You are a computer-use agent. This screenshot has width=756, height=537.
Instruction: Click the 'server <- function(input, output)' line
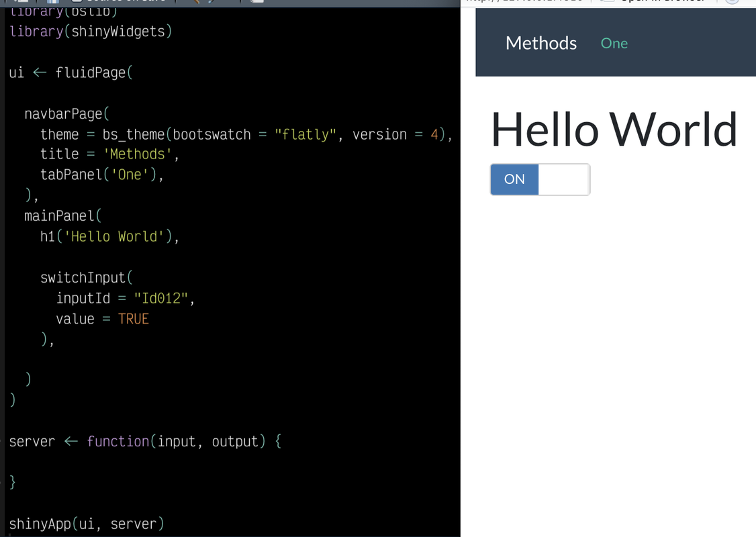(145, 442)
